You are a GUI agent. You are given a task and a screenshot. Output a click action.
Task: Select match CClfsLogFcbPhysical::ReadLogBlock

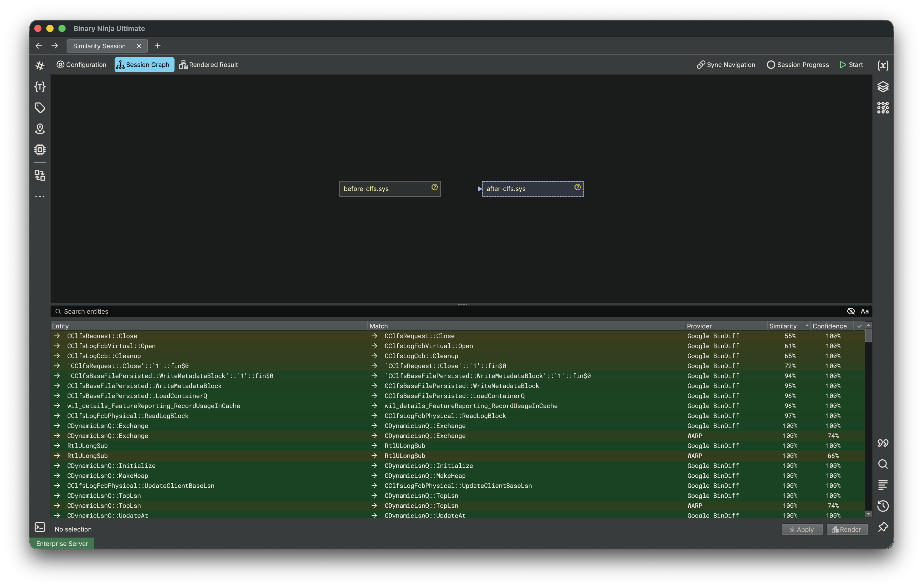445,415
